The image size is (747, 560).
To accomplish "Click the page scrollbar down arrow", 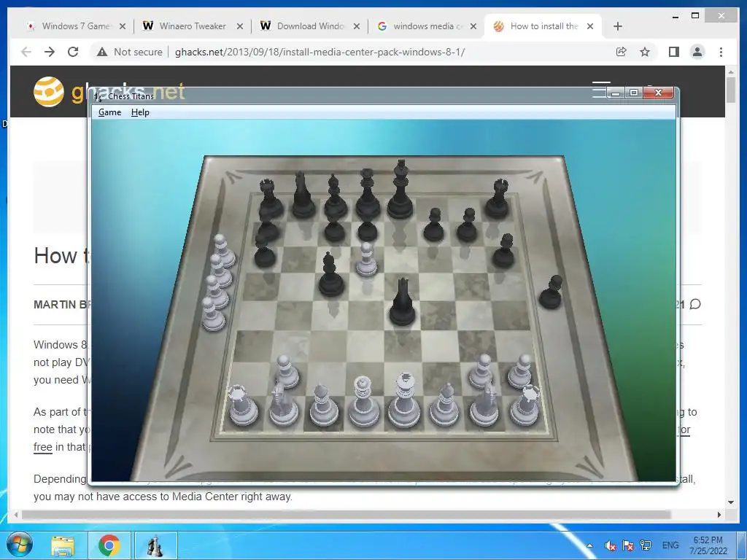I will (731, 502).
